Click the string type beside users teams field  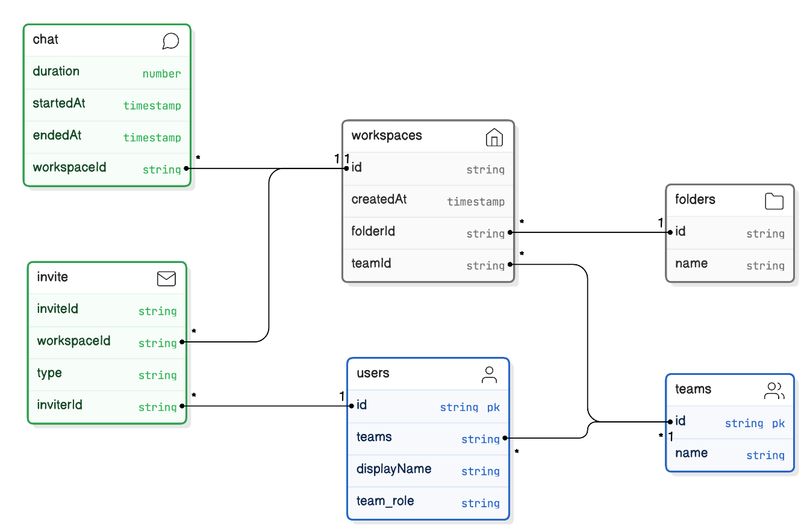481,440
